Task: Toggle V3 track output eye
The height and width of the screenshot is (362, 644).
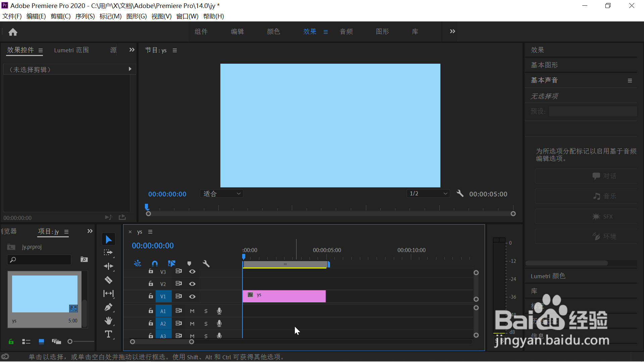Action: [192, 271]
